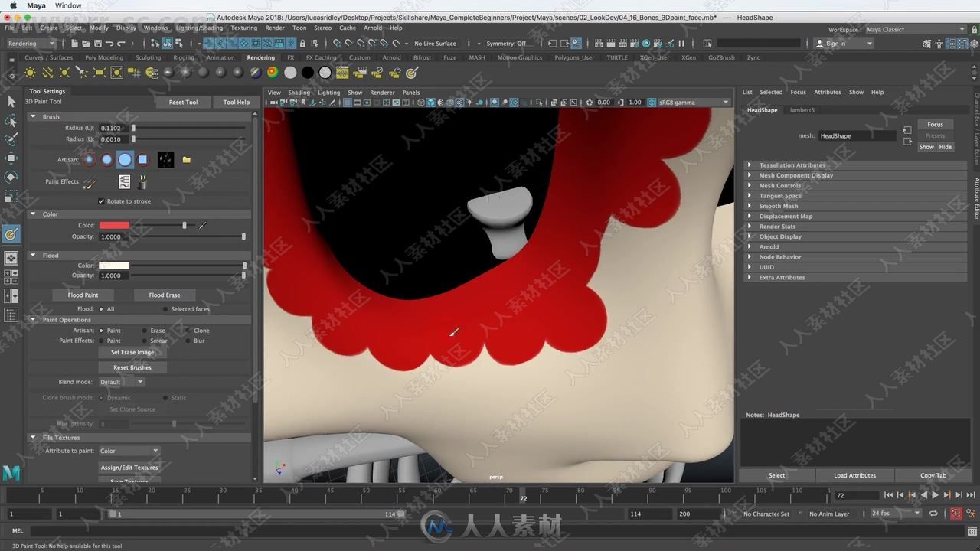
Task: Create a directional light from the shelf
Action: tap(47, 73)
